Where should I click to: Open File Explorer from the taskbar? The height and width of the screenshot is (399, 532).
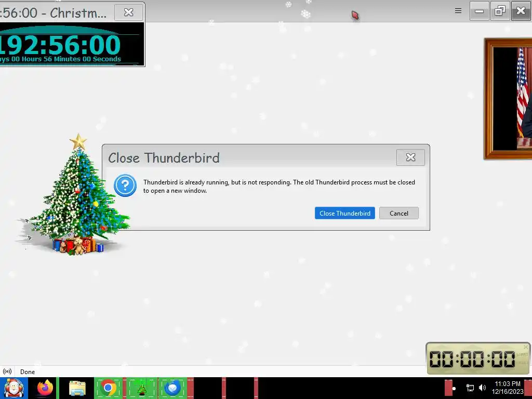tap(77, 388)
